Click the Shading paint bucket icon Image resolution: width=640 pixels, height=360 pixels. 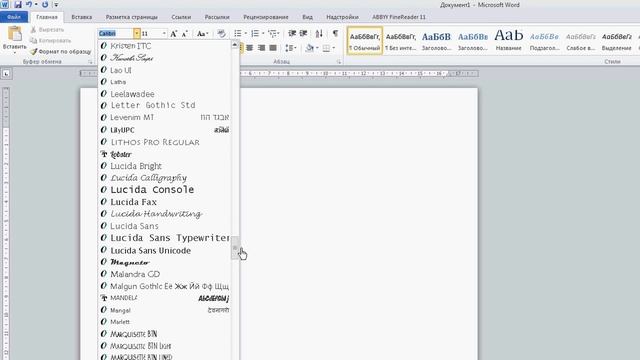pyautogui.click(x=309, y=48)
